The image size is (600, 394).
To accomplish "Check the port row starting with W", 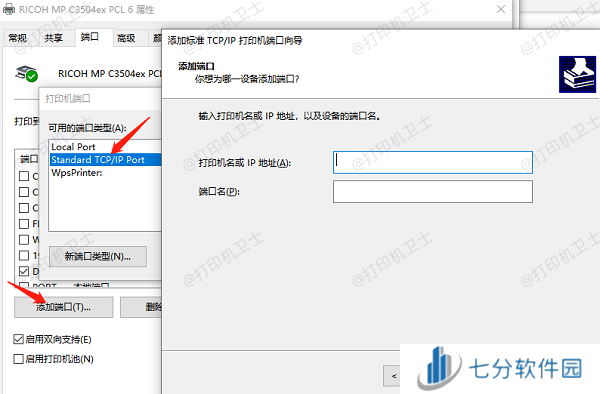I will click(24, 240).
